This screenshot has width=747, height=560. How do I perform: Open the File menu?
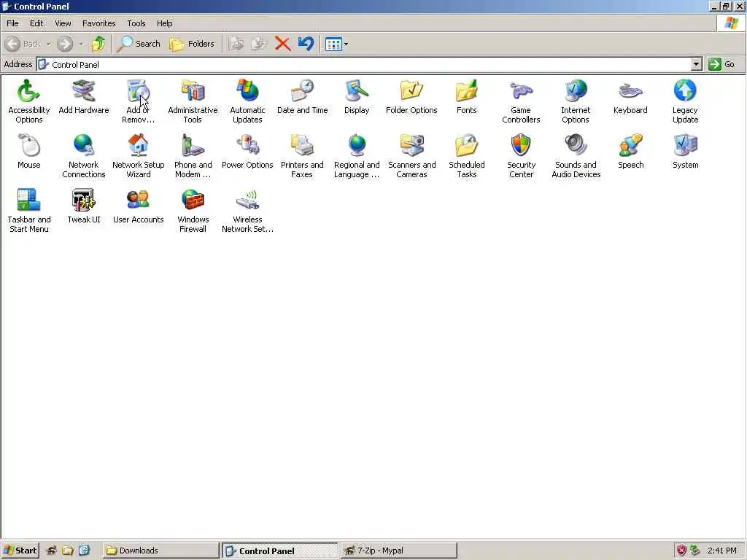point(12,23)
